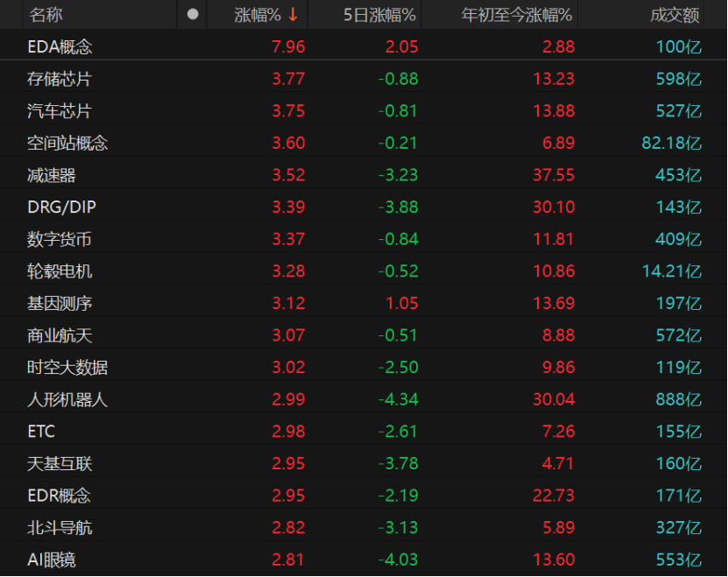The height and width of the screenshot is (577, 728).
Task: Open the 北斗导航 sector
Action: click(x=60, y=527)
